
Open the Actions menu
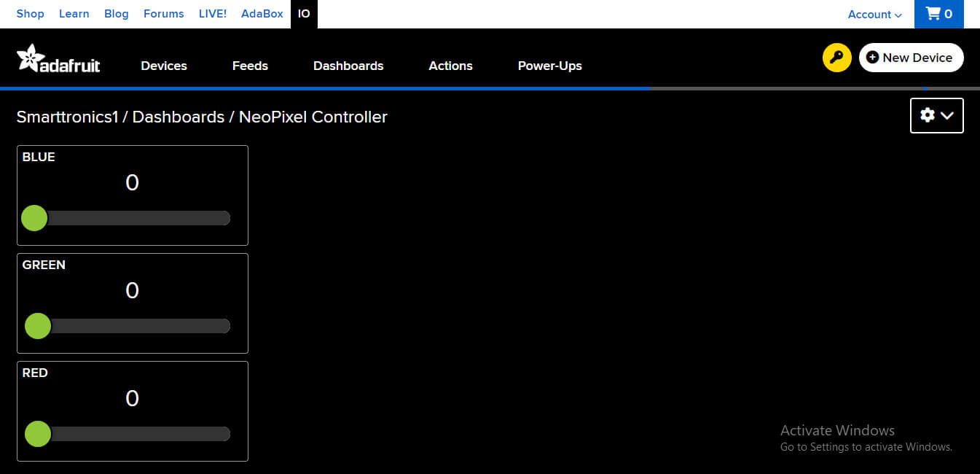point(450,66)
